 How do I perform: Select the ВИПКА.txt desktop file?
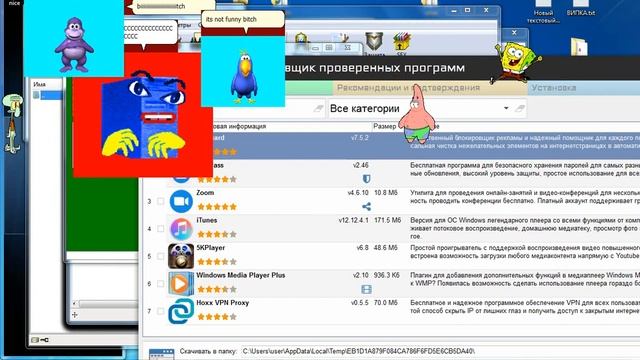[580, 9]
